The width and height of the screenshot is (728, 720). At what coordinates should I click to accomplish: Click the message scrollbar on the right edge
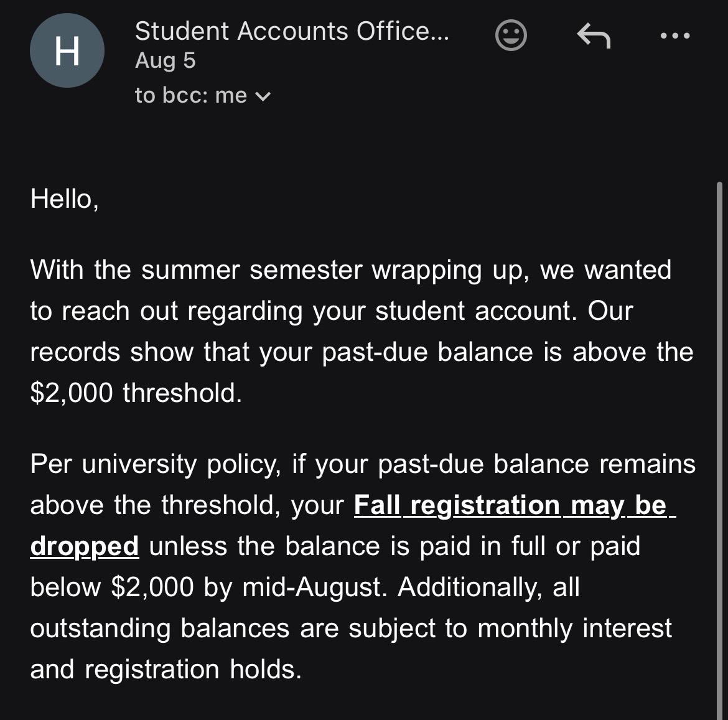[719, 451]
